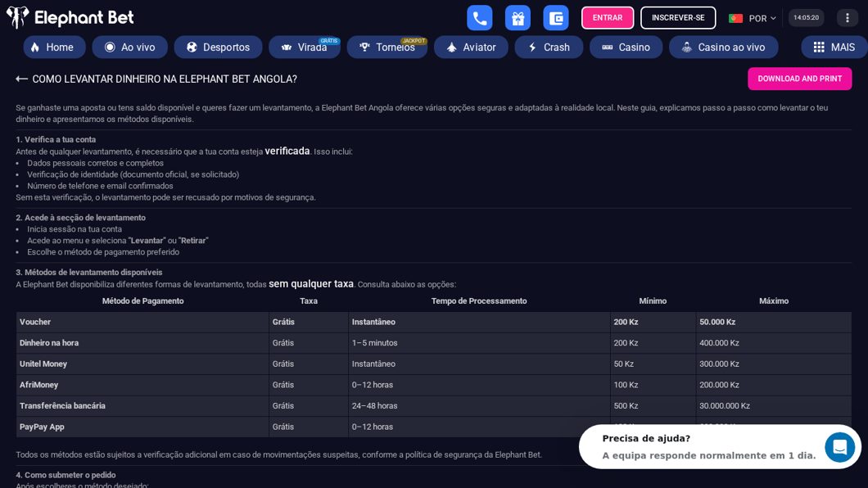Click the INSCREVER-SE register button
This screenshot has height=488, width=868.
(678, 18)
